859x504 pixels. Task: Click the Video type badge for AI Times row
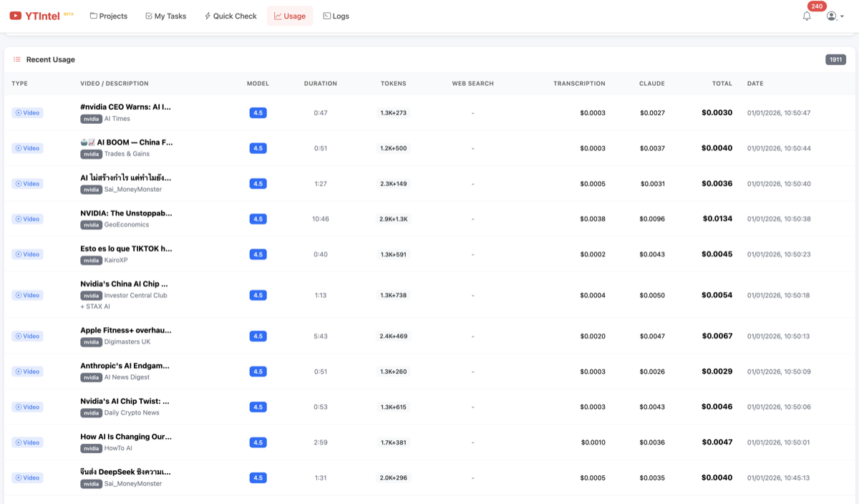coord(27,112)
